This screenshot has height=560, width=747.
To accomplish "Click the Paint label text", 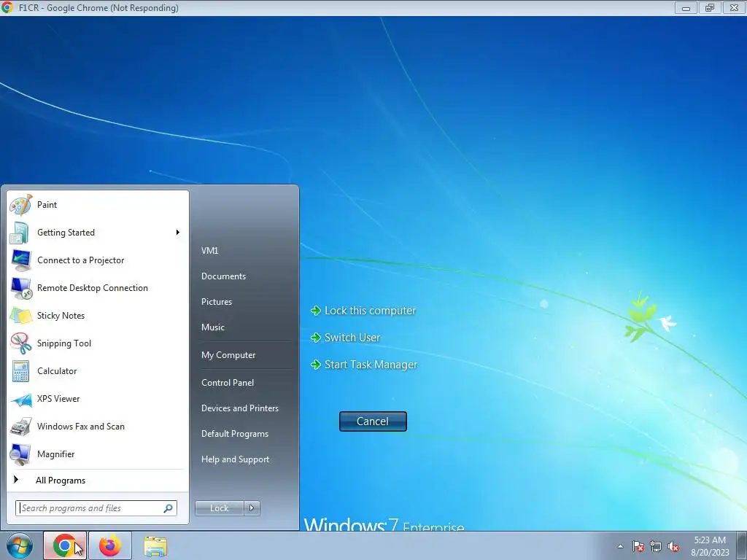I will (x=47, y=205).
